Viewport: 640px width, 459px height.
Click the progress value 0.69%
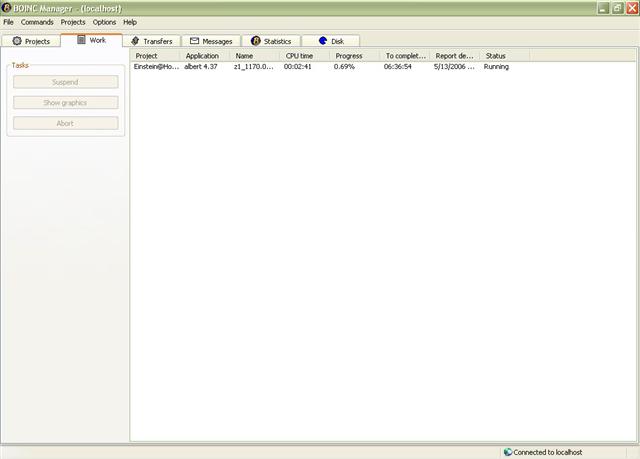344,67
